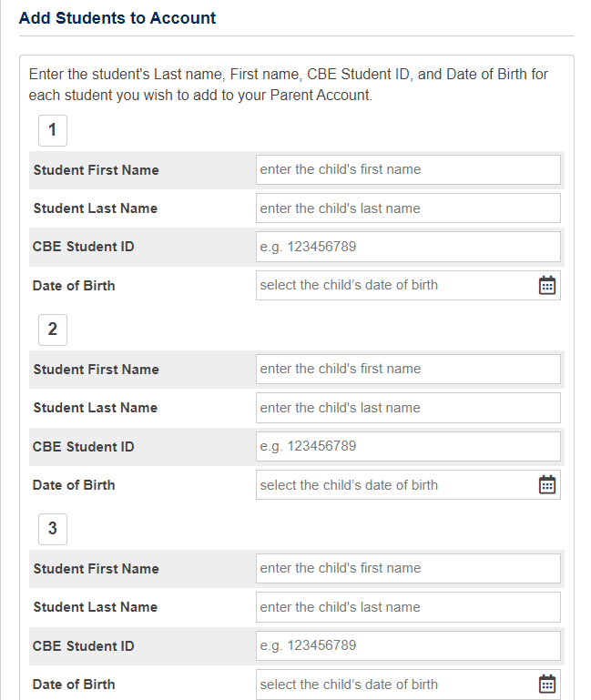Click student 1 First Name field
Image resolution: width=591 pixels, height=700 pixels.
point(408,169)
